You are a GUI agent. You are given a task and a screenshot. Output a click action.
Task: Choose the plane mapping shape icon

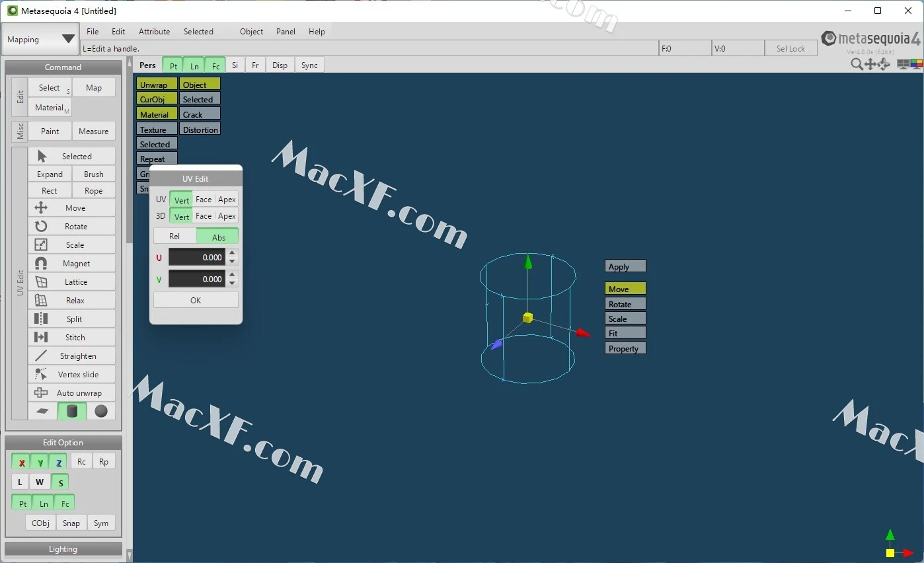pos(42,411)
